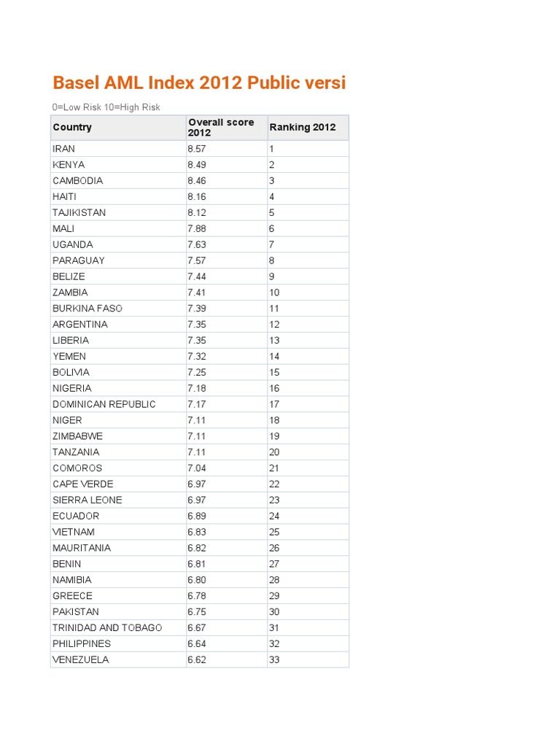Click Cambodia's overall score 8.46
This screenshot has width=560, height=747.
[197, 181]
